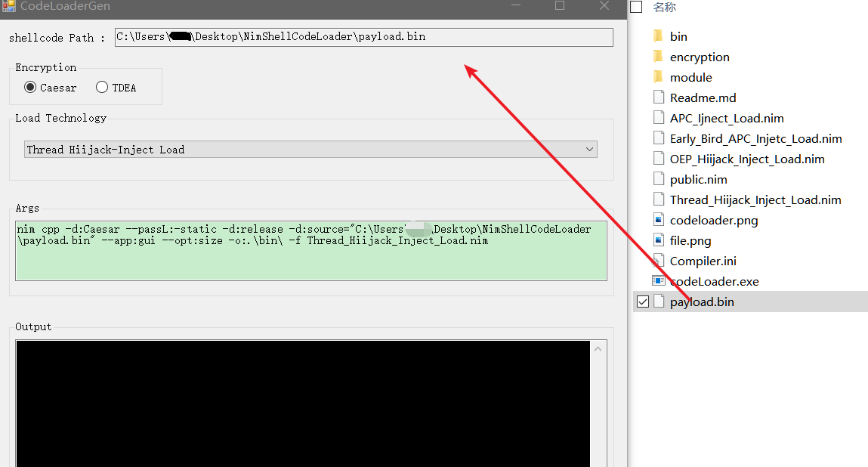Click the public.nim file icon
868x467 pixels.
(658, 179)
